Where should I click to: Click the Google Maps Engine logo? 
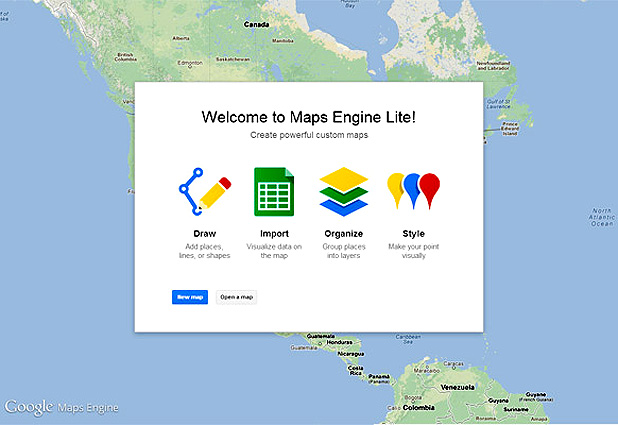[61, 407]
